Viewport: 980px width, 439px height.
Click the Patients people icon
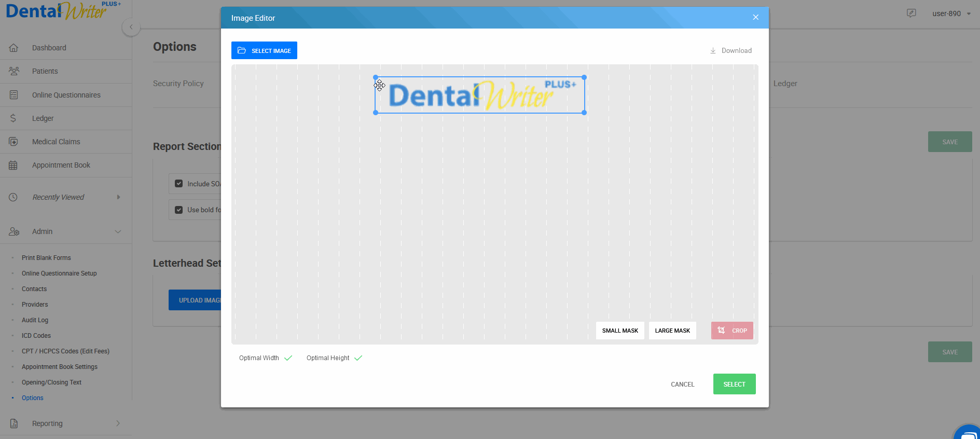[13, 71]
